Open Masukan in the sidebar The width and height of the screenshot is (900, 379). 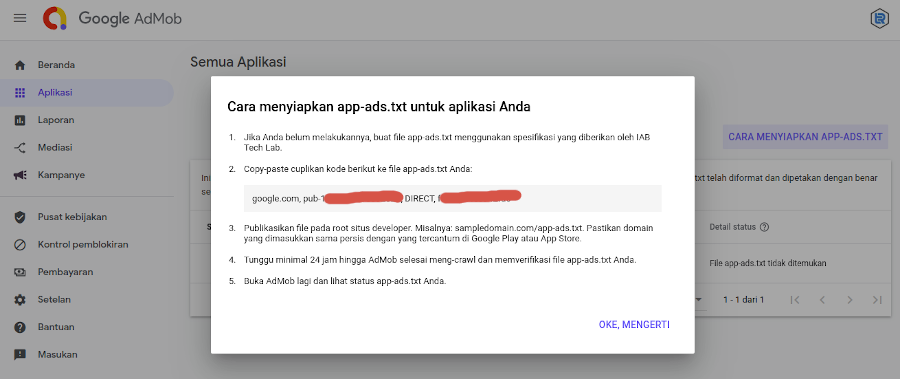pyautogui.click(x=87, y=355)
